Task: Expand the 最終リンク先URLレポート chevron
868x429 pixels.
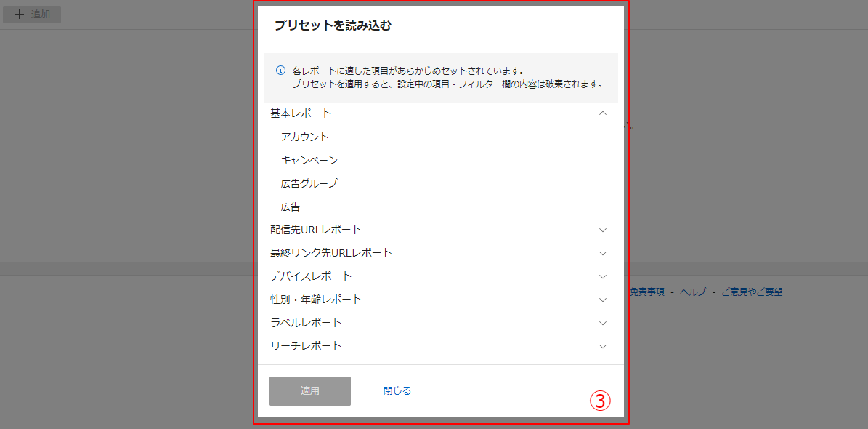Action: coord(603,253)
